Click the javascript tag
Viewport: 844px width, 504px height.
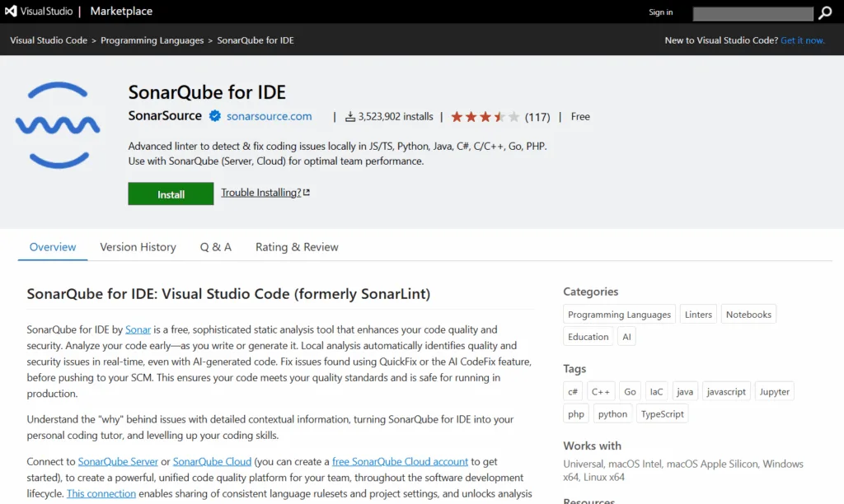(726, 391)
